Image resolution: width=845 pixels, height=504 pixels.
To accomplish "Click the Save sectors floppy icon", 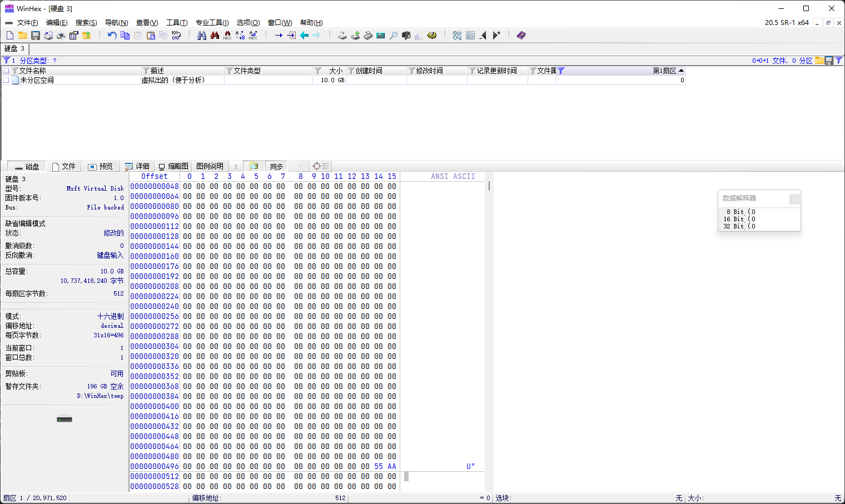I will point(36,36).
